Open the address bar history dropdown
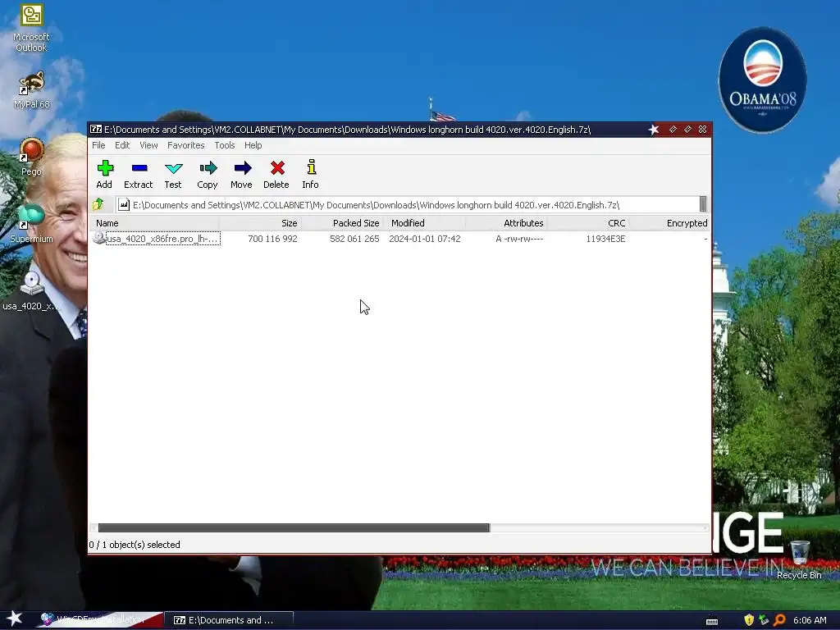 coord(703,204)
